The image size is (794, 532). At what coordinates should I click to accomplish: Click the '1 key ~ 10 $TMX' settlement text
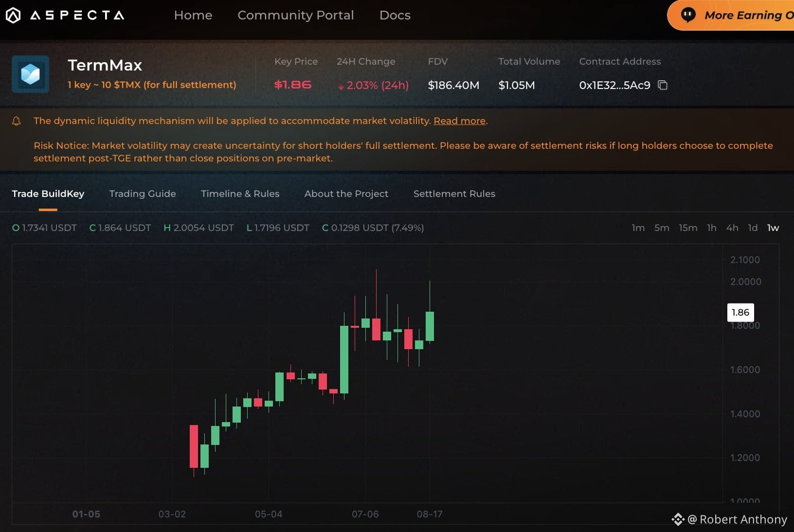pyautogui.click(x=152, y=85)
